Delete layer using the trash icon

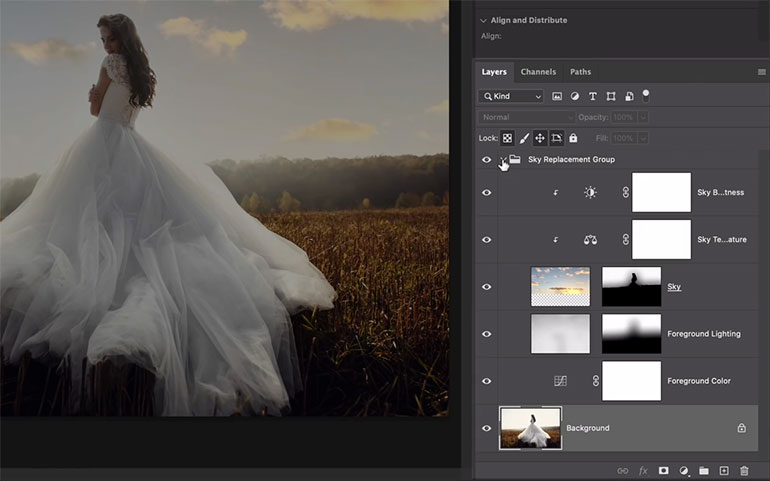click(x=744, y=470)
